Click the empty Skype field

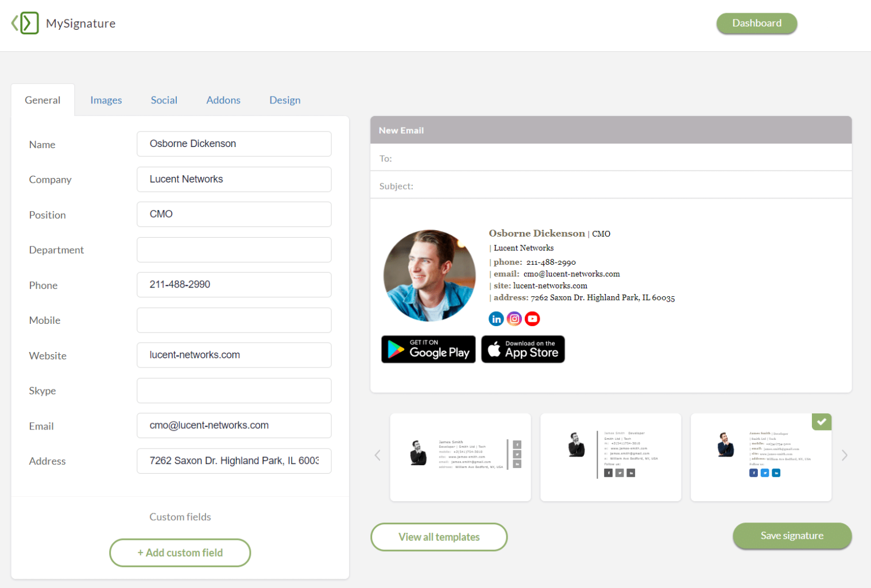pos(234,390)
